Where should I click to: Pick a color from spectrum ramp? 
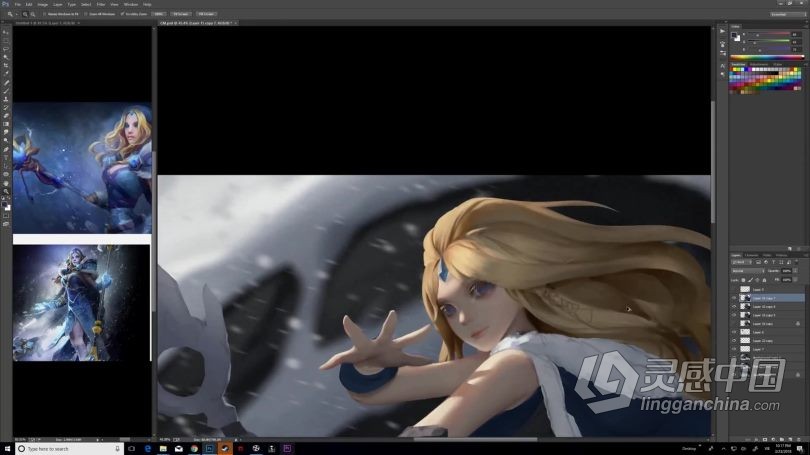click(x=767, y=57)
